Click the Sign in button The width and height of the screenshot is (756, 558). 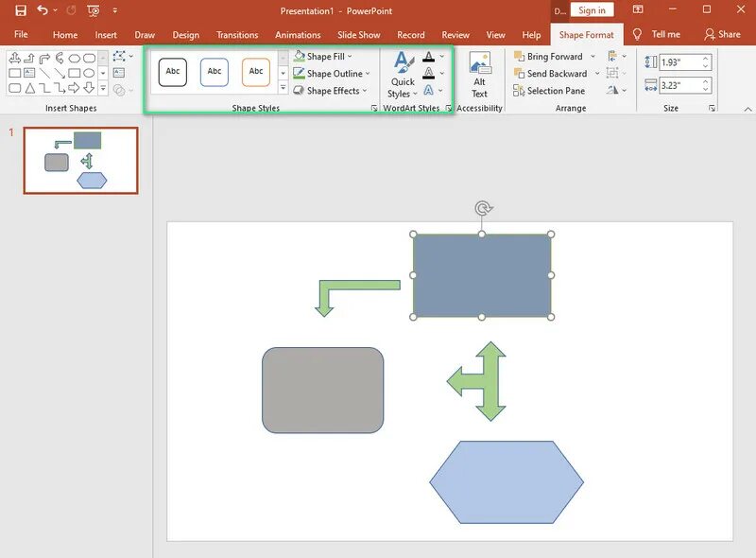(593, 10)
